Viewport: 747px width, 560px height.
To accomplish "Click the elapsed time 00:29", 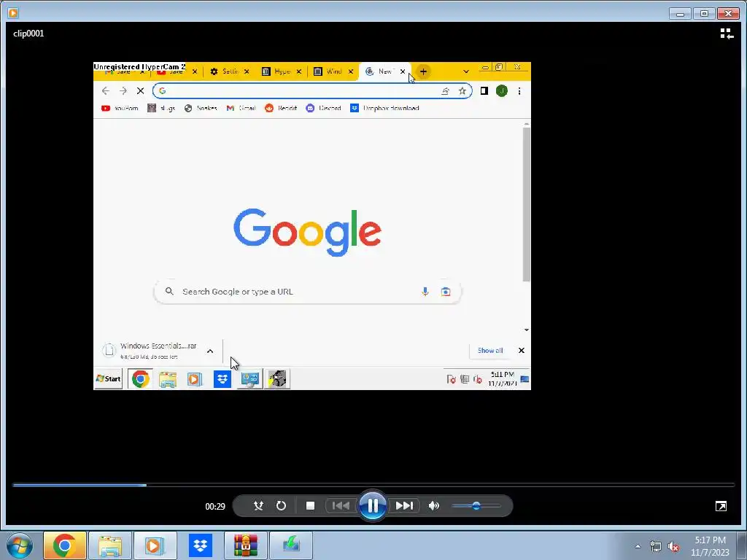I will coord(215,506).
